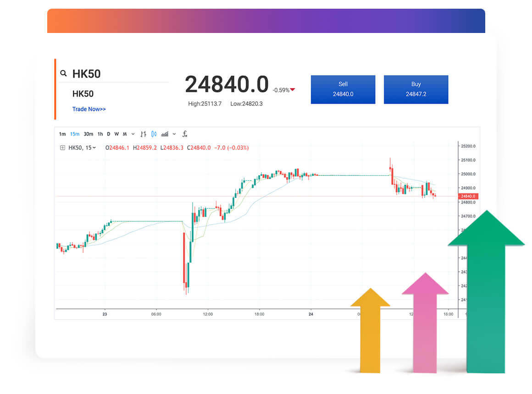The height and width of the screenshot is (394, 532).
Task: Follow the Trade Now>> link
Action: (x=89, y=109)
